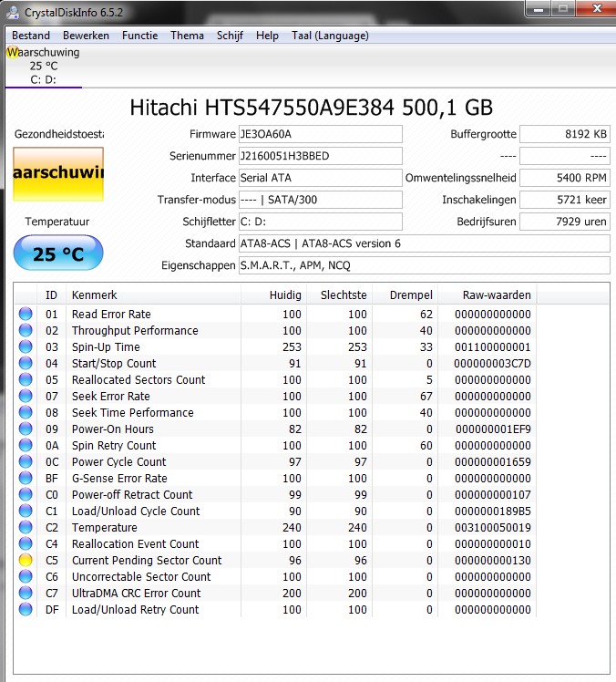
Task: Click the Spin Retry Count row name
Action: tap(114, 445)
